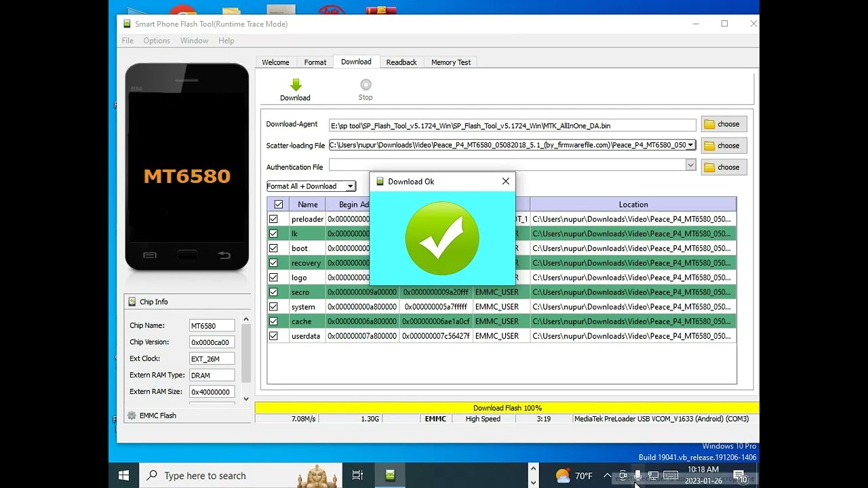Click the Download-Agent path field
868x488 pixels.
[x=512, y=125]
